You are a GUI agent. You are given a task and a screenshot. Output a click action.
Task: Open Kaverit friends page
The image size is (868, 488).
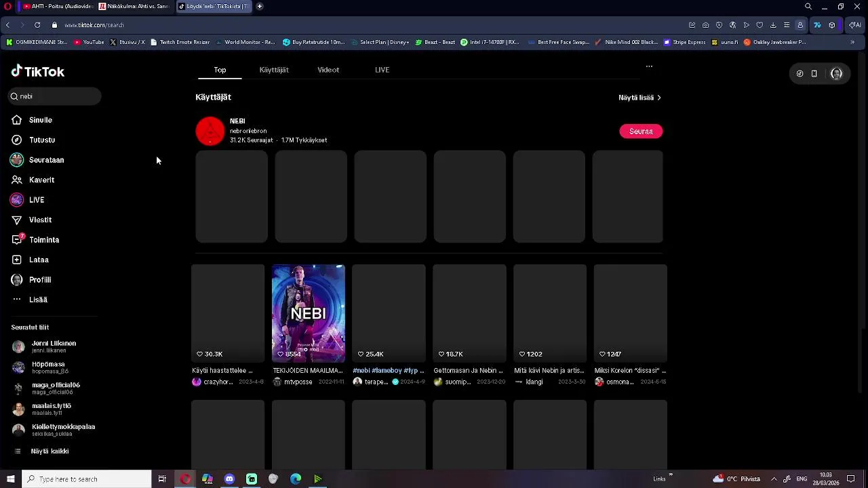pyautogui.click(x=33, y=180)
